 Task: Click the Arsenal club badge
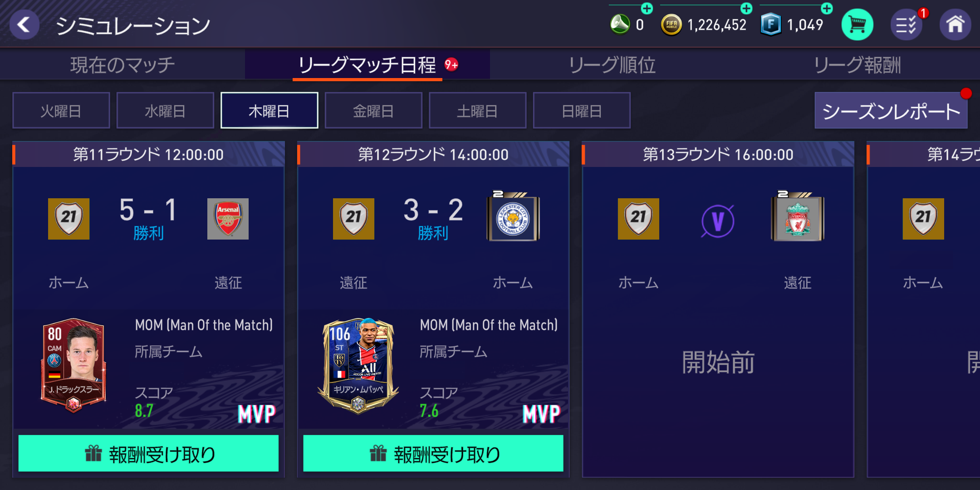(x=228, y=219)
